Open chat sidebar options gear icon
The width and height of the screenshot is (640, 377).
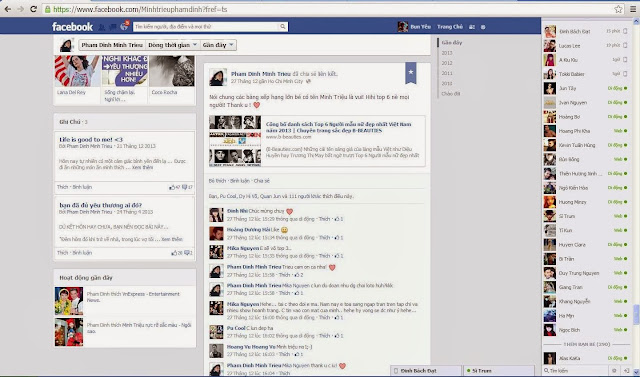pos(614,370)
